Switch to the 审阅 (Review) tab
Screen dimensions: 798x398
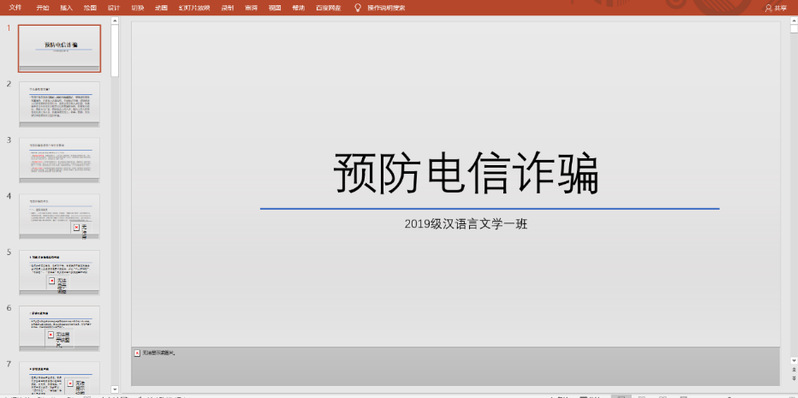pos(251,8)
